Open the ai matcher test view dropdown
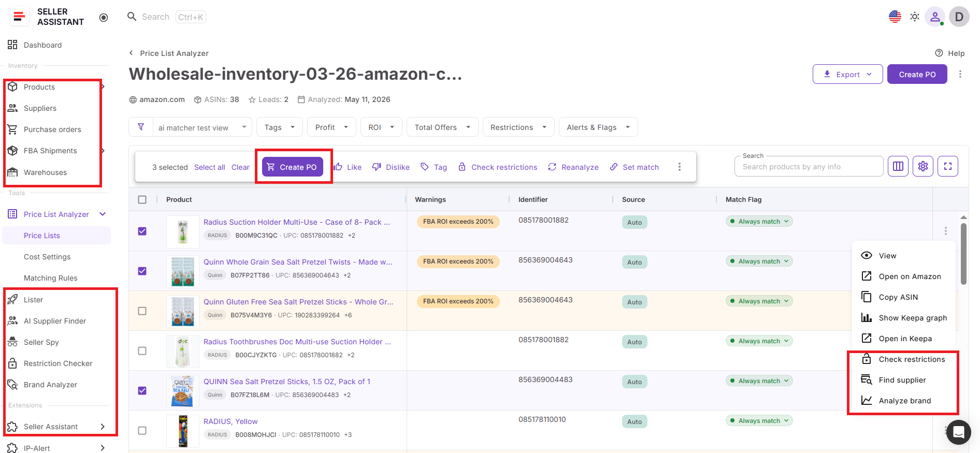980x453 pixels. (202, 127)
